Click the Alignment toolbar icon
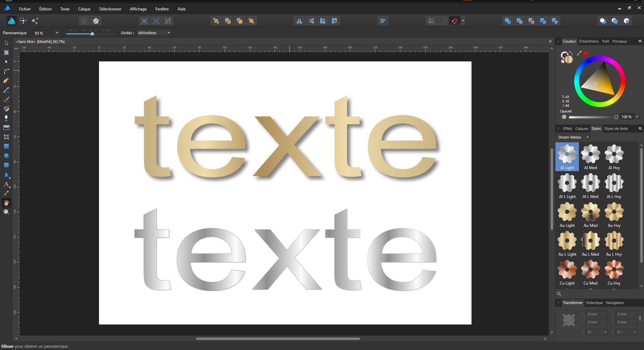The width and height of the screenshot is (644, 350). pos(383,21)
